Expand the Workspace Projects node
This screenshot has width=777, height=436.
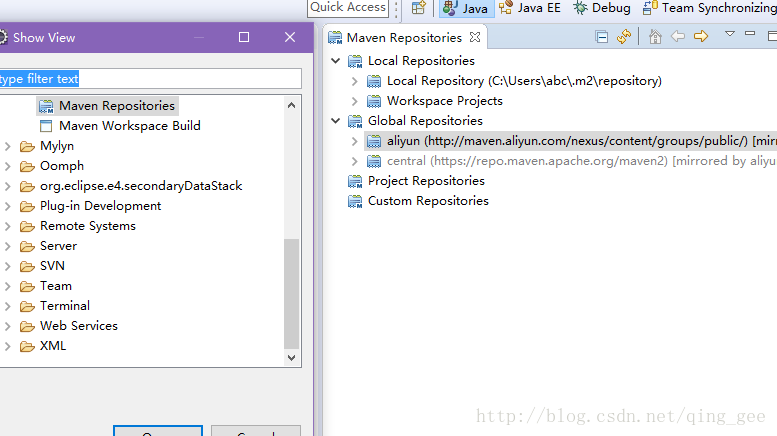354,101
